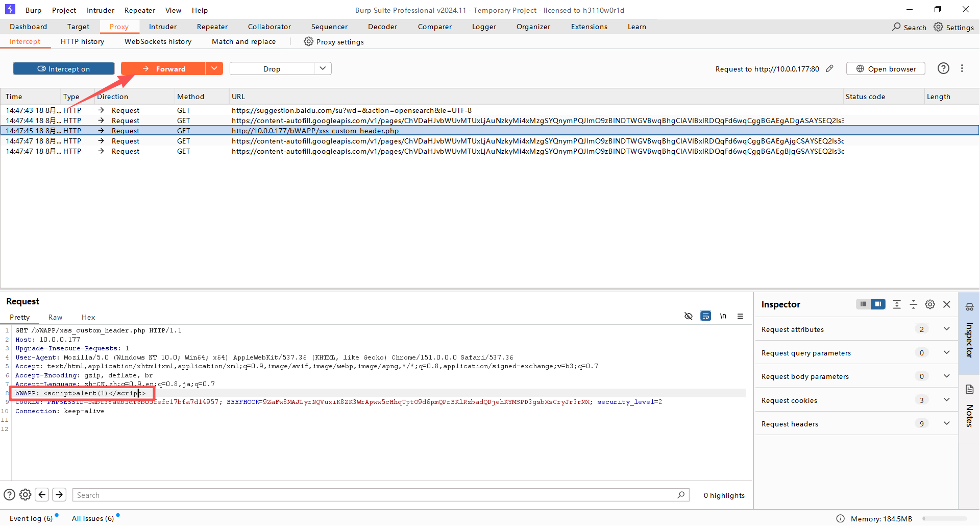The height and width of the screenshot is (526, 980).
Task: Open the Burp menu
Action: coord(34,10)
